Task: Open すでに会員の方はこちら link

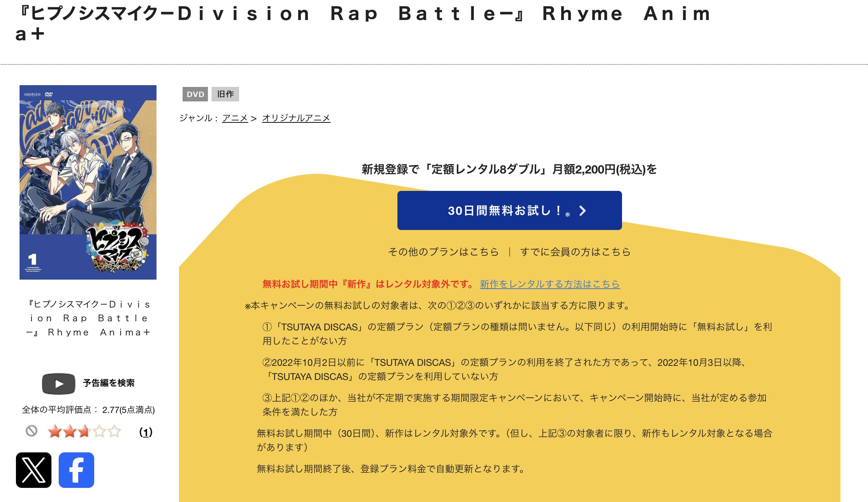Action: (575, 252)
